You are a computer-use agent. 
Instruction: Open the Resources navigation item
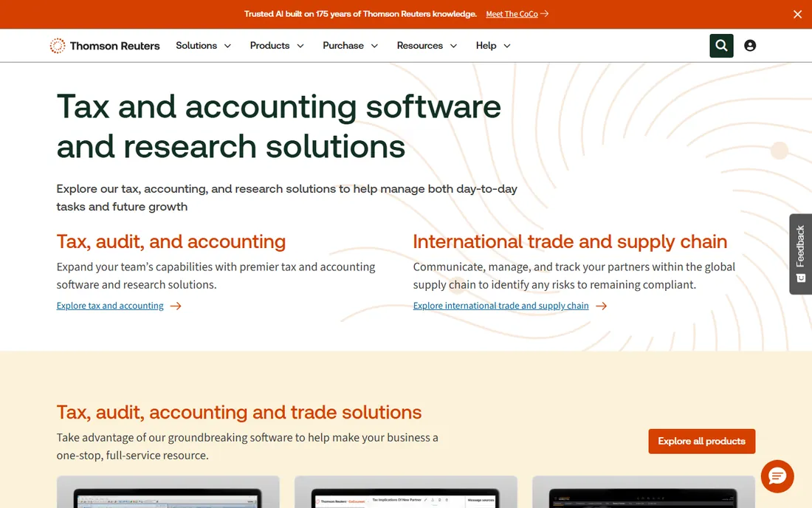(x=420, y=46)
